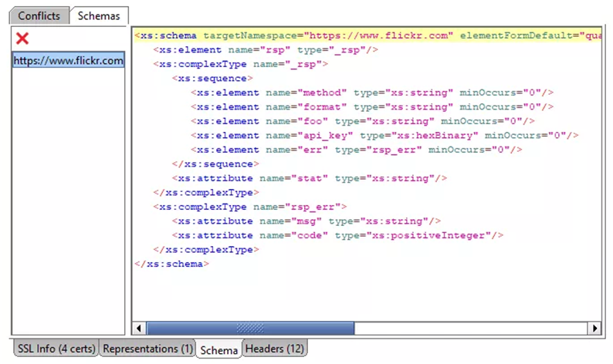This screenshot has height=364, width=613.
Task: Switch to the Conflicts tab
Action: (39, 16)
